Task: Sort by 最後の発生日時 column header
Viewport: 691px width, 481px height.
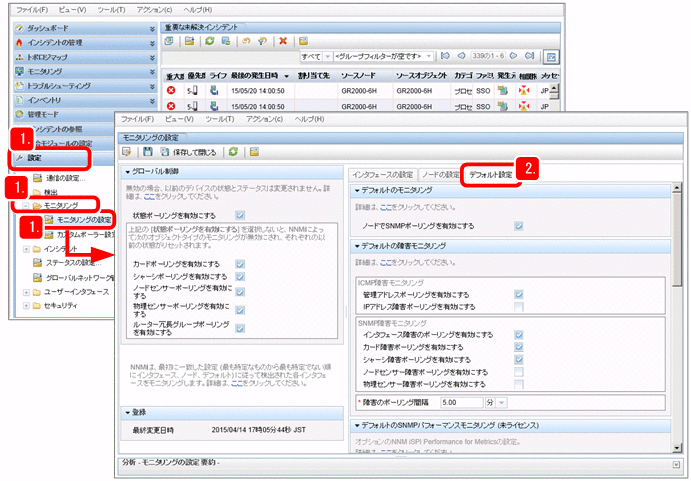Action: coord(255,76)
